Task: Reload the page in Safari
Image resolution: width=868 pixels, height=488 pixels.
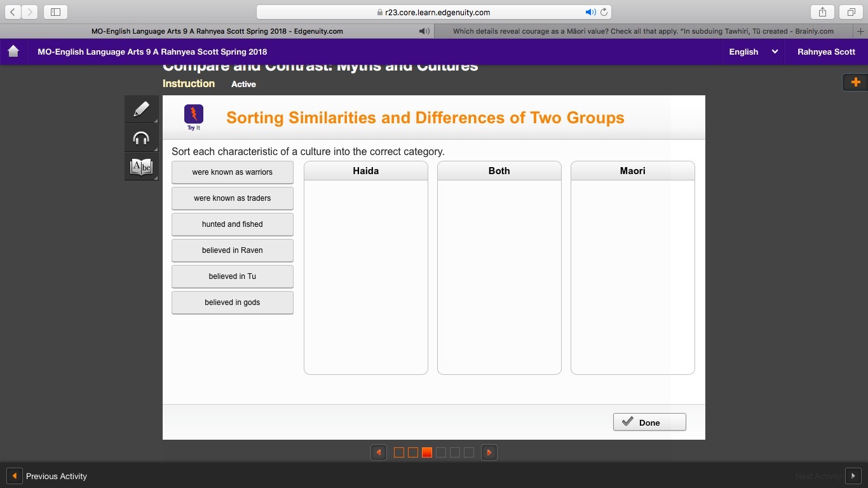Action: [x=604, y=12]
